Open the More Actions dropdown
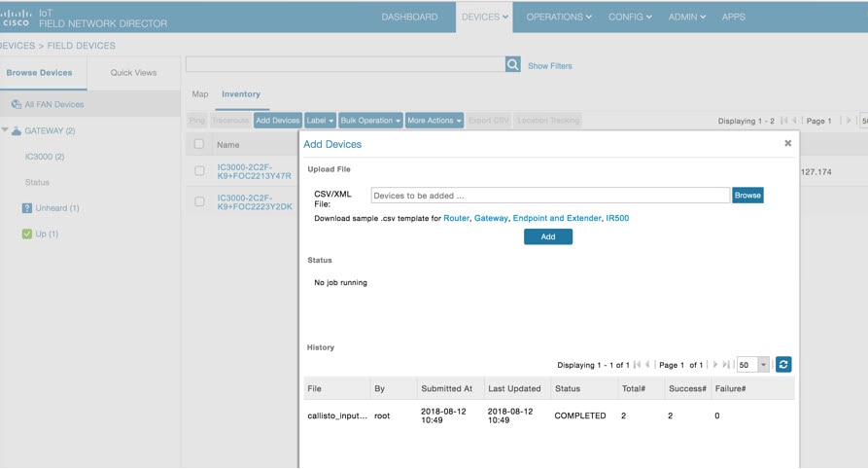Viewport: 868px width, 469px height. (x=434, y=121)
